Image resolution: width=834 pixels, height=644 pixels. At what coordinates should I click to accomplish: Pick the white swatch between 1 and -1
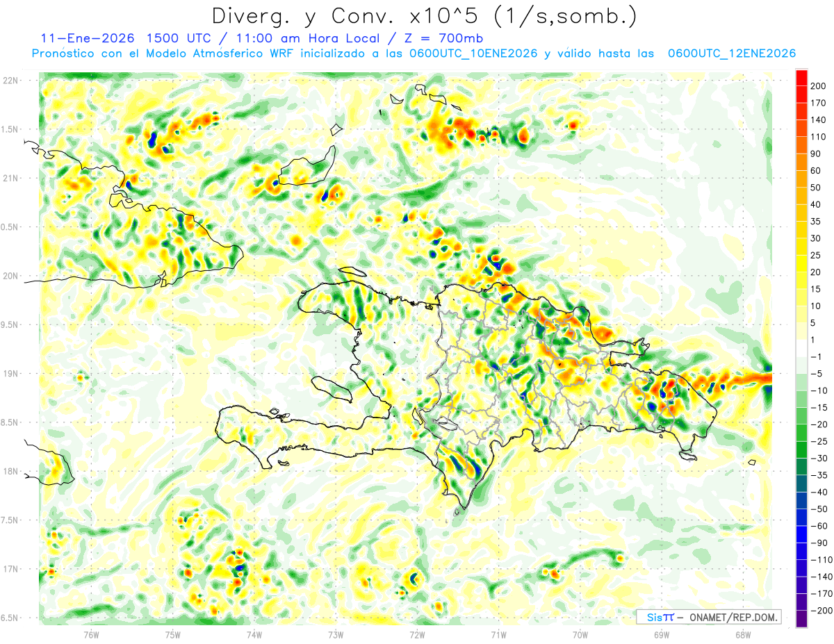[801, 349]
